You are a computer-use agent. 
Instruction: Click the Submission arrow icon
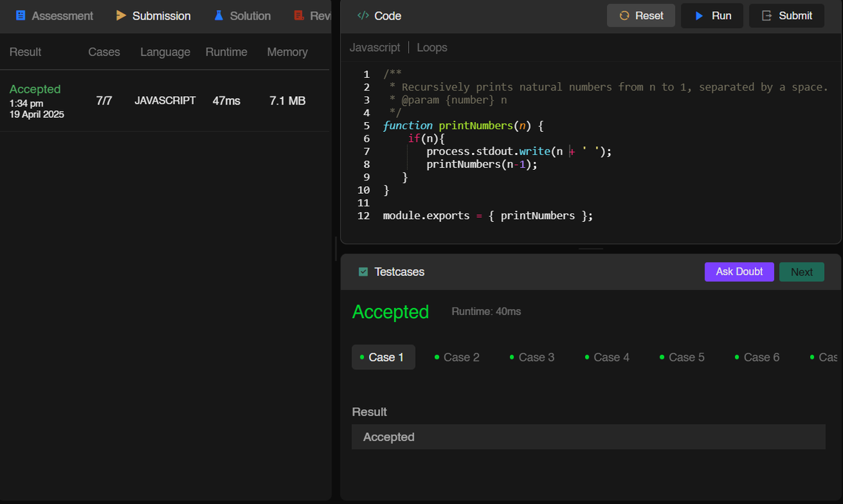pos(121,15)
